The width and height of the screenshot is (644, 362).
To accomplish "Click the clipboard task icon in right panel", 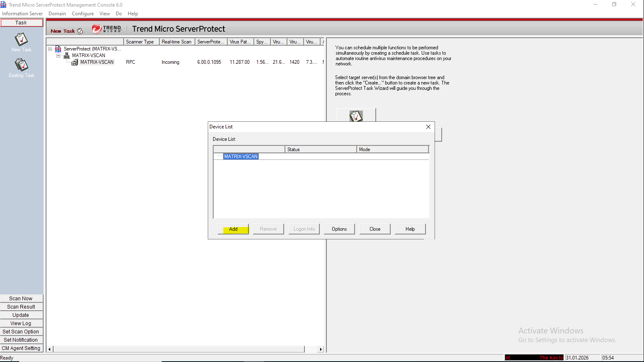I will point(356,116).
